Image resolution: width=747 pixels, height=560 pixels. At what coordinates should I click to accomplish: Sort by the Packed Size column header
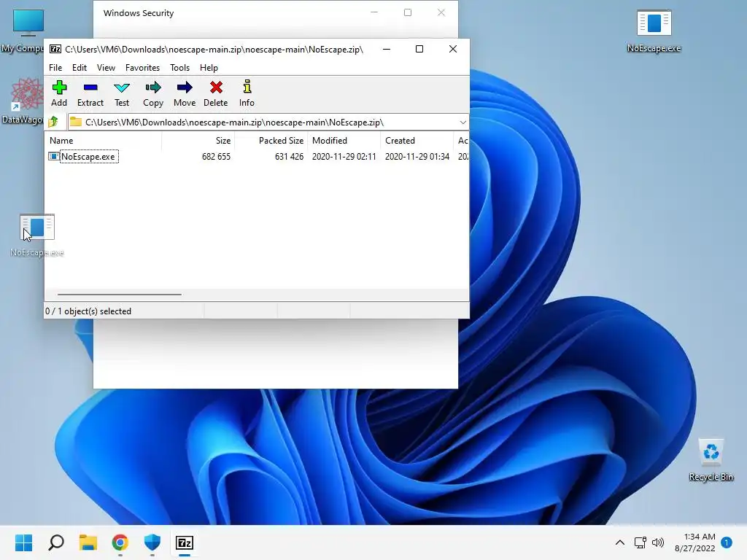(271, 141)
